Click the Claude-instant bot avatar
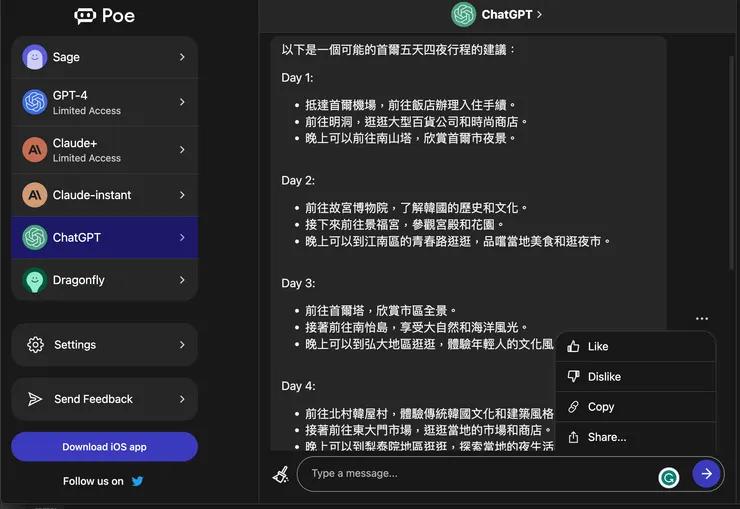The height and width of the screenshot is (509, 740). 34,195
